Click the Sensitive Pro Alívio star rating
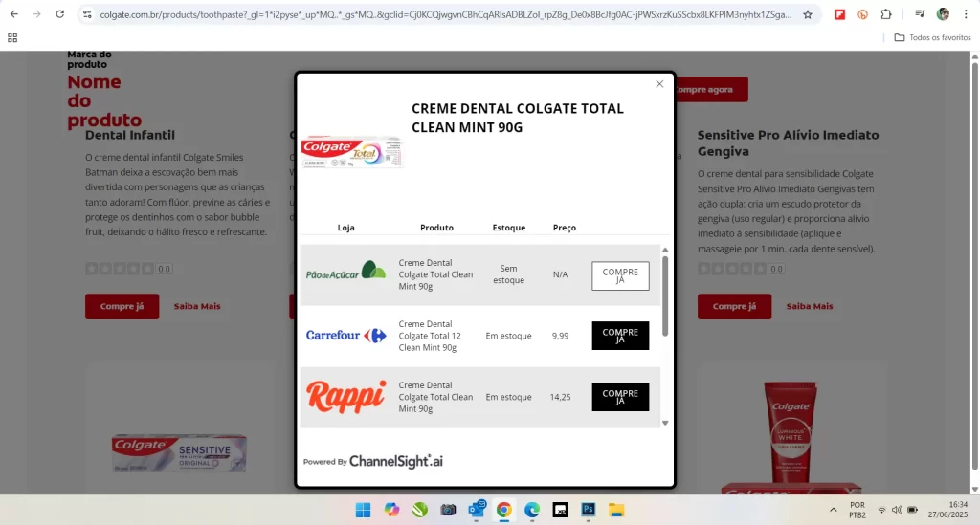Viewport: 980px width, 525px height. click(732, 269)
